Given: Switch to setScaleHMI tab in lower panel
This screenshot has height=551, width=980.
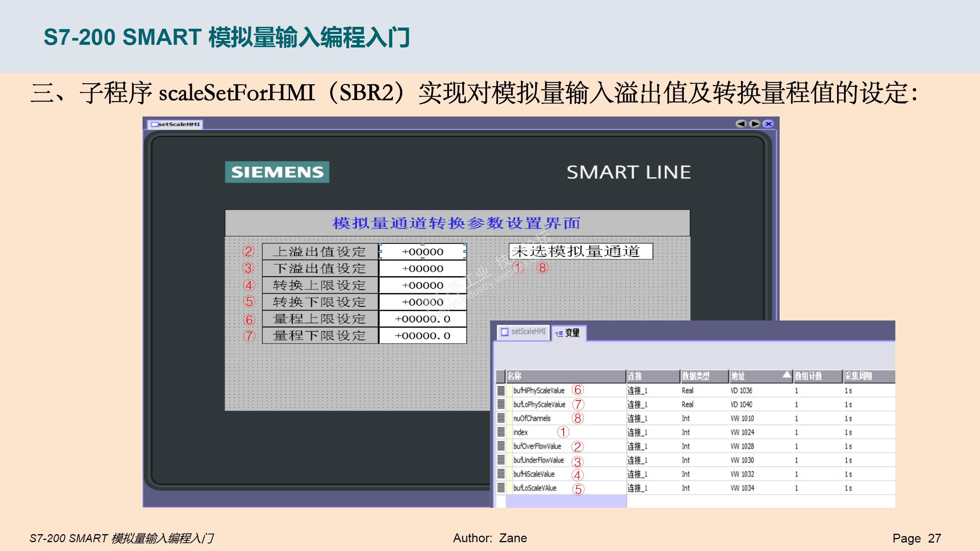Looking at the screenshot, I should [524, 332].
